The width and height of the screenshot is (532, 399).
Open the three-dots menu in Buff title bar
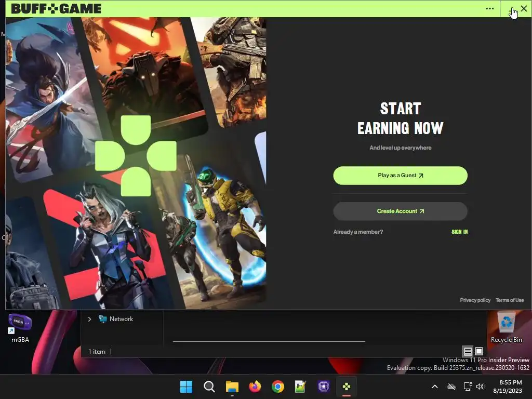coord(489,8)
